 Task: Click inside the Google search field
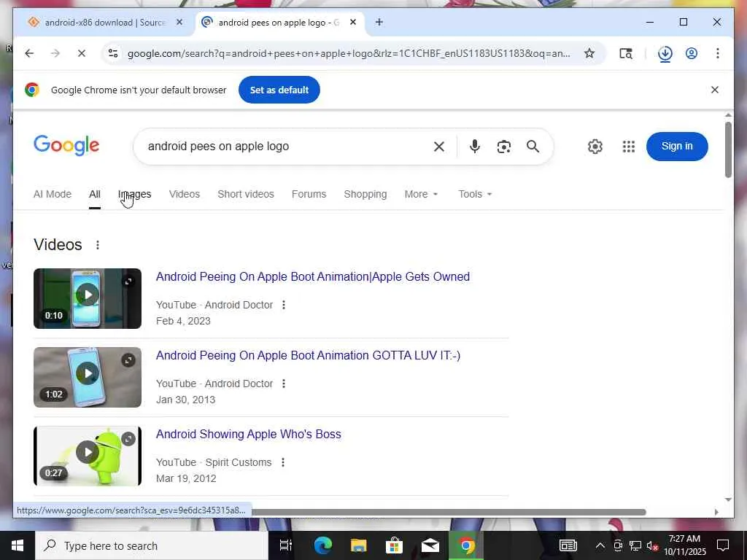[x=286, y=146]
